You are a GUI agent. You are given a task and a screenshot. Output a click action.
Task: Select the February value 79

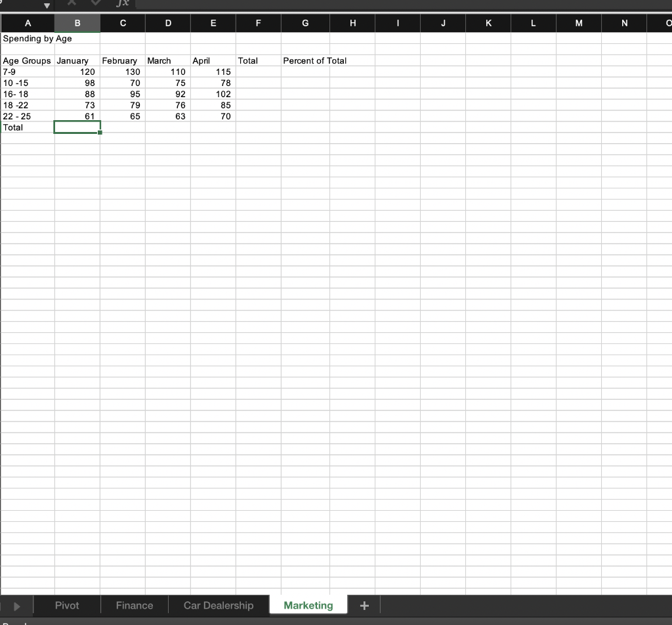123,106
